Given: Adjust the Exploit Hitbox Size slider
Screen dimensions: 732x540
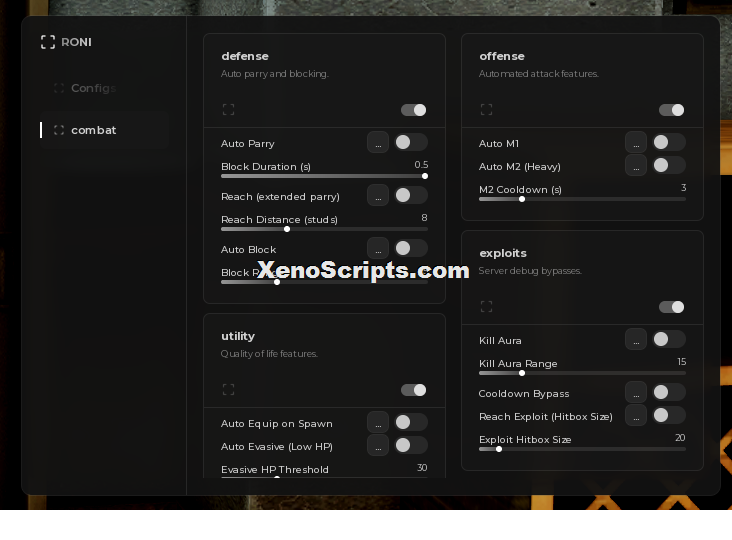Looking at the screenshot, I should pyautogui.click(x=582, y=449).
